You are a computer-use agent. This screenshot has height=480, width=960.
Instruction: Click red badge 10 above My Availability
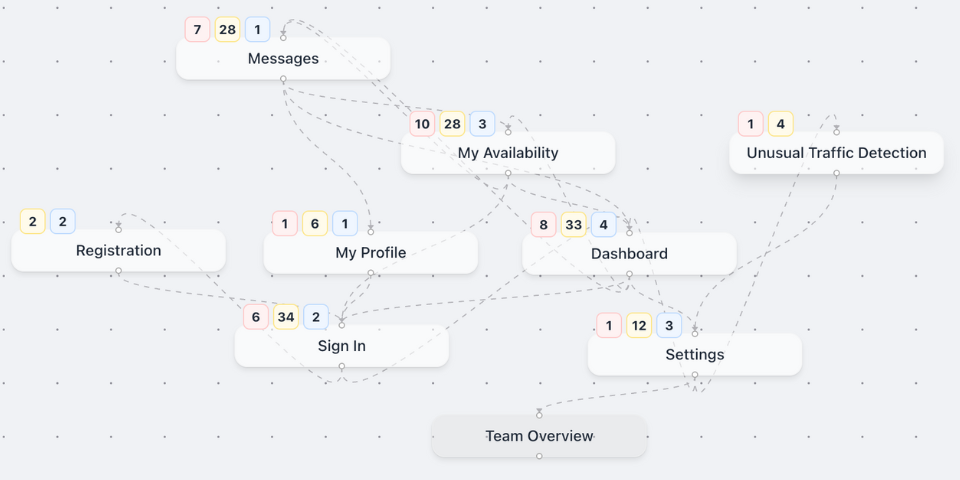click(422, 124)
